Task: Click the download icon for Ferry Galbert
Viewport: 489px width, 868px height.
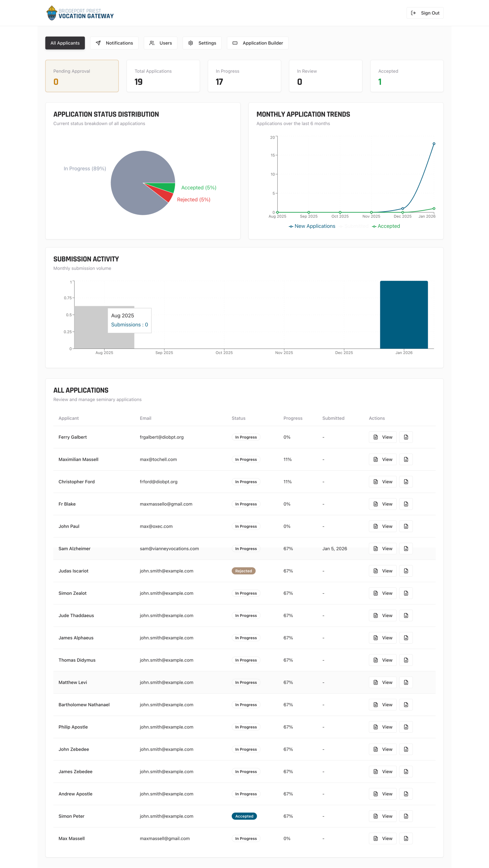Action: point(406,437)
